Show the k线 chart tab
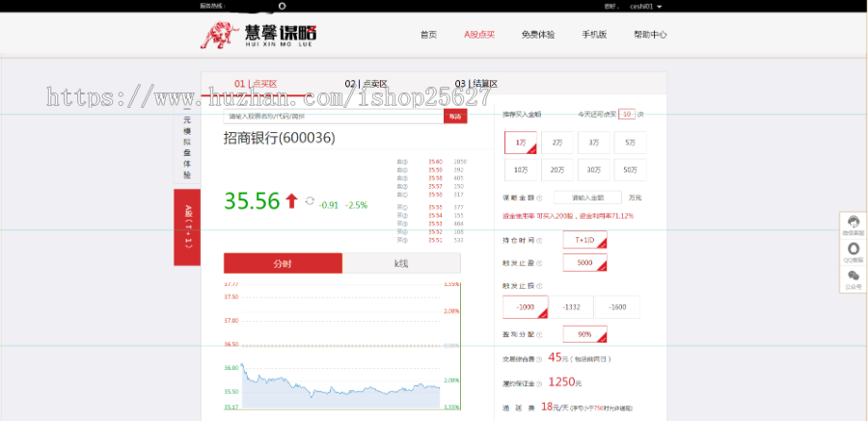The height and width of the screenshot is (421, 868). (x=401, y=263)
